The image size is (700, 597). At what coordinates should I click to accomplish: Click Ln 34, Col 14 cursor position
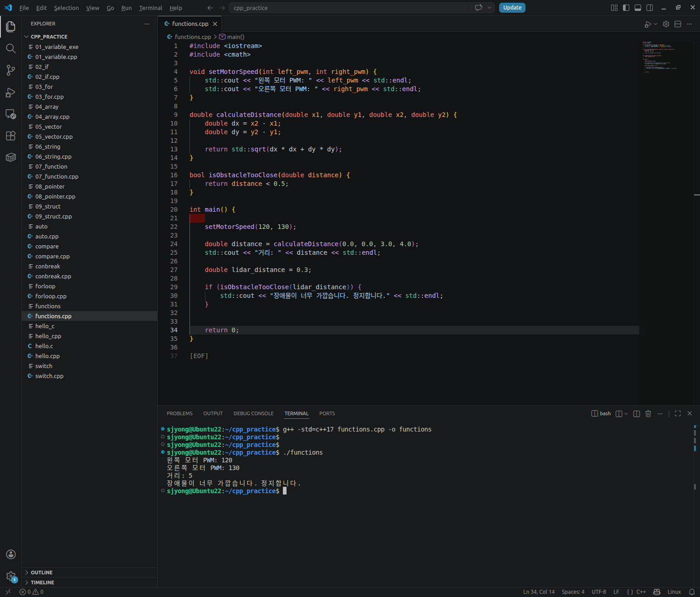click(x=539, y=592)
